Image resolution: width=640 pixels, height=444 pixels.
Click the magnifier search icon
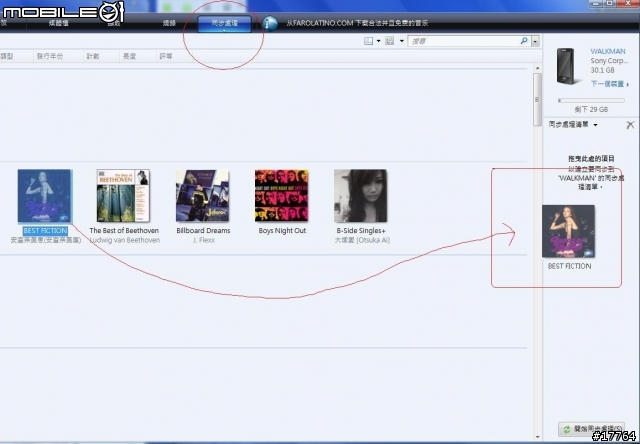pyautogui.click(x=524, y=41)
